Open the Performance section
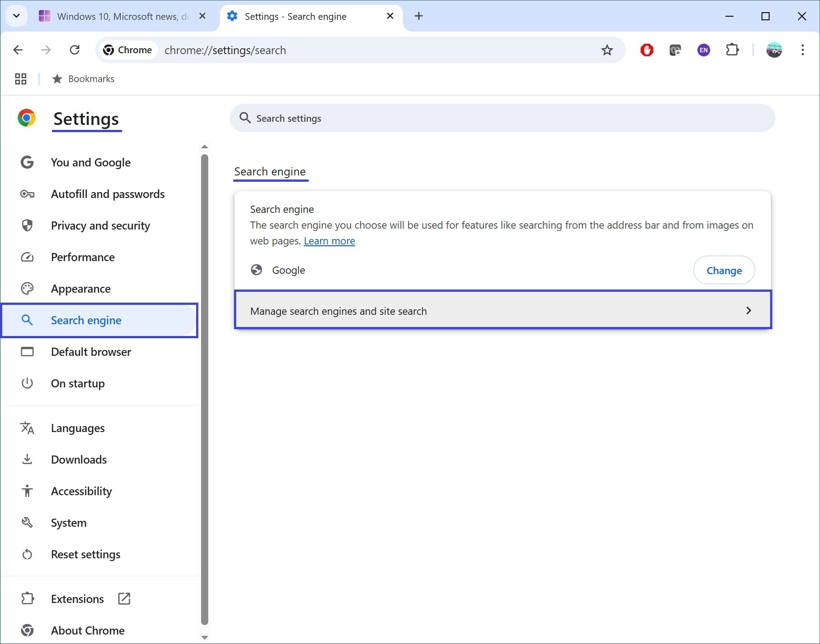 coord(99,257)
